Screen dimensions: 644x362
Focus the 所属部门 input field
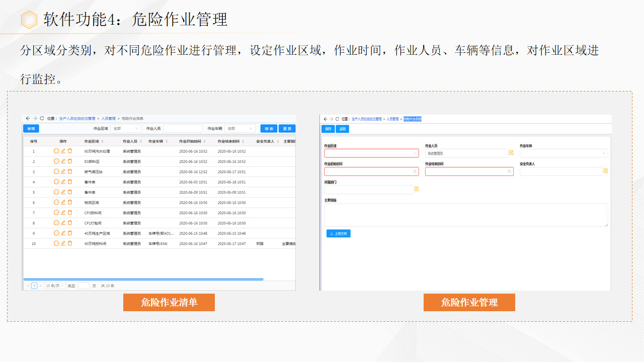coord(368,190)
